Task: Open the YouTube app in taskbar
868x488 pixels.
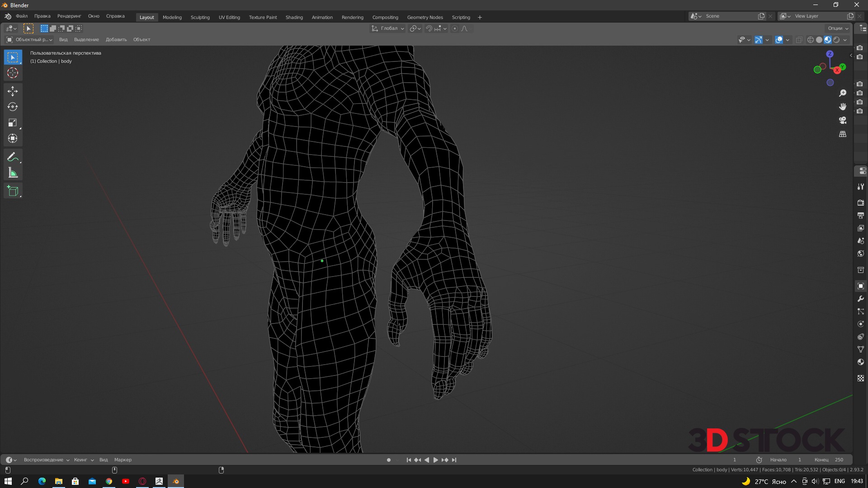Action: [126, 481]
